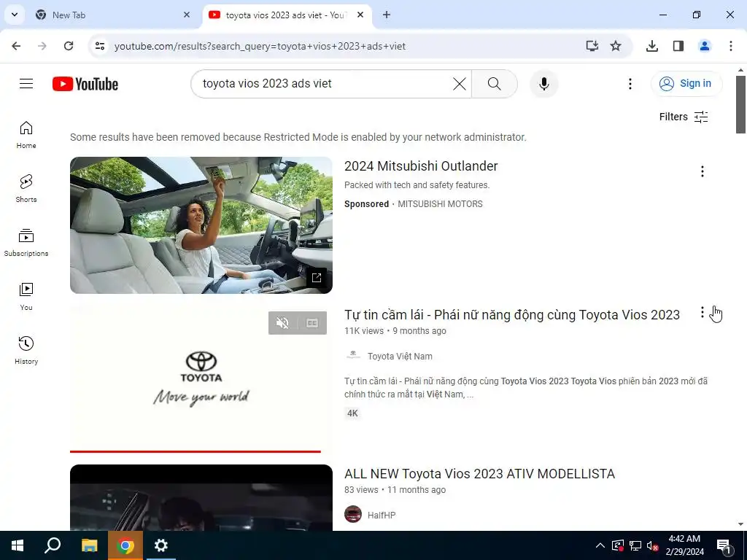Click the Chrome taskbar icon
The width and height of the screenshot is (747, 560).
[125, 545]
